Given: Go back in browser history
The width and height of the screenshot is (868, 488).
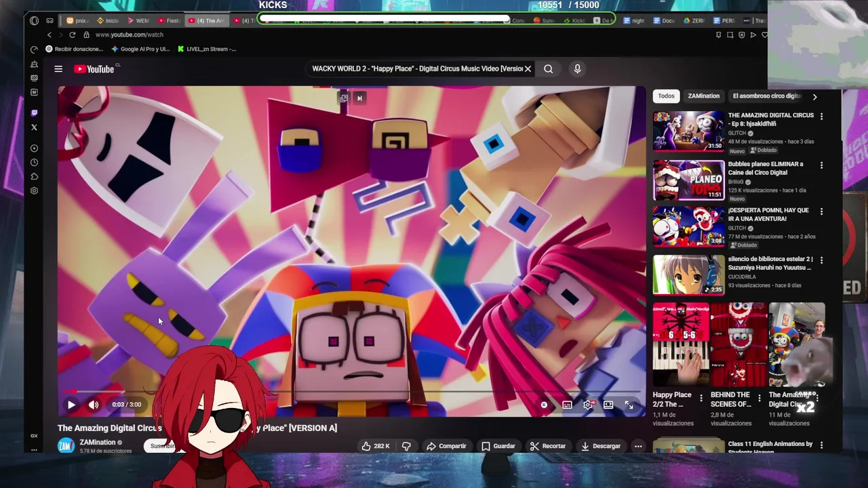Looking at the screenshot, I should (49, 35).
